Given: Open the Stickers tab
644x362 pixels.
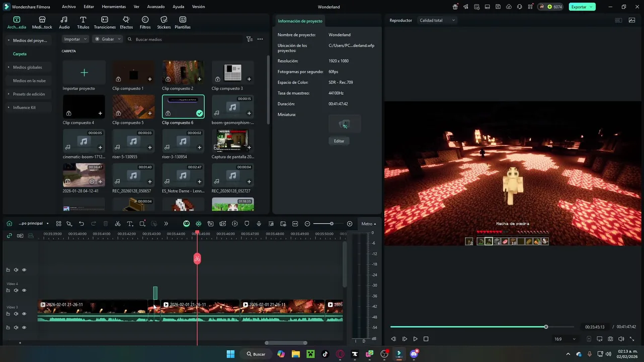Looking at the screenshot, I should point(164,23).
